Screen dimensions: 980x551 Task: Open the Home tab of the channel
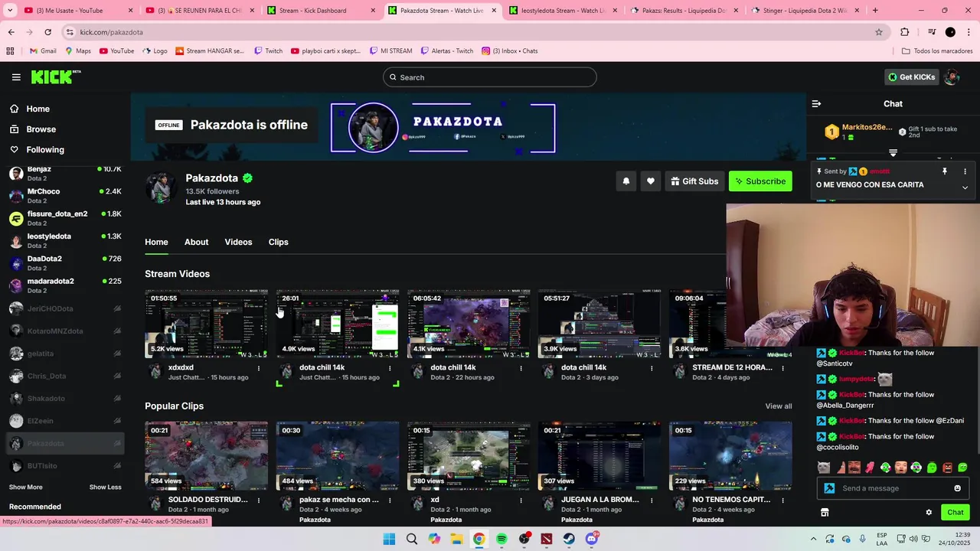tap(156, 242)
